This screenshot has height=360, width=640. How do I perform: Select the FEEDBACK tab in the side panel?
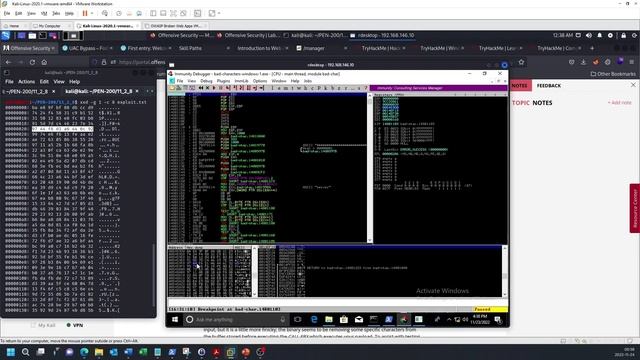549,86
